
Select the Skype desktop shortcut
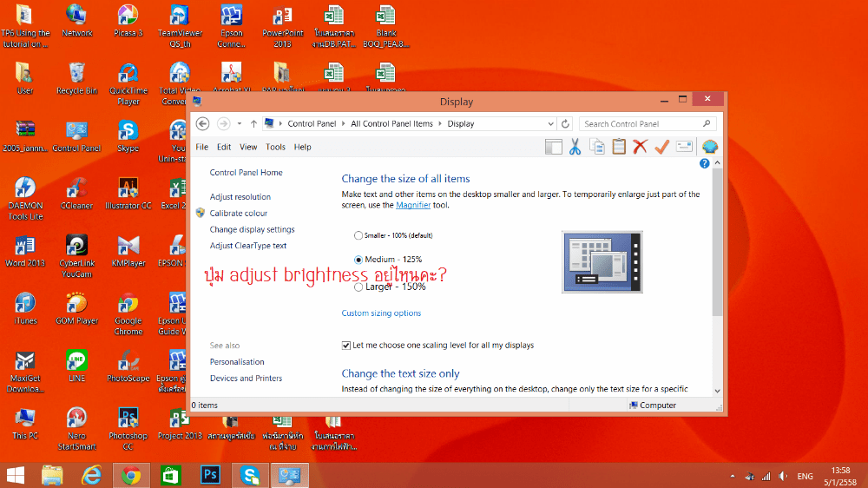tap(128, 136)
